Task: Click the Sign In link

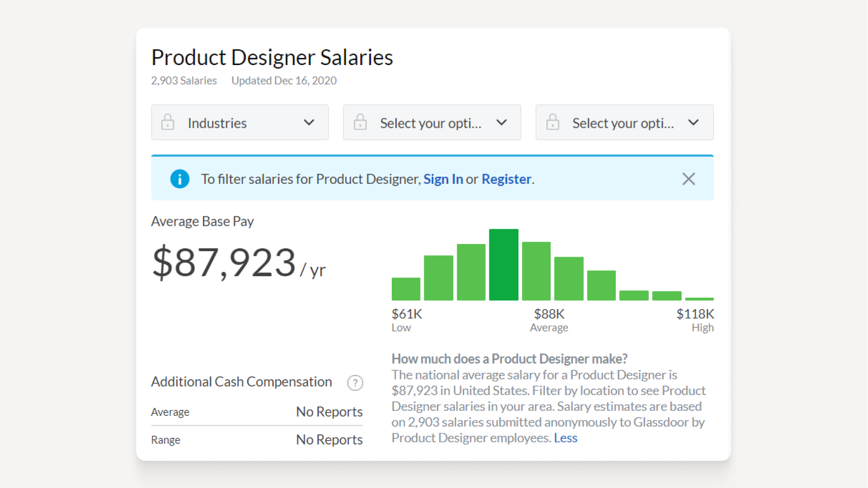Action: (x=443, y=179)
